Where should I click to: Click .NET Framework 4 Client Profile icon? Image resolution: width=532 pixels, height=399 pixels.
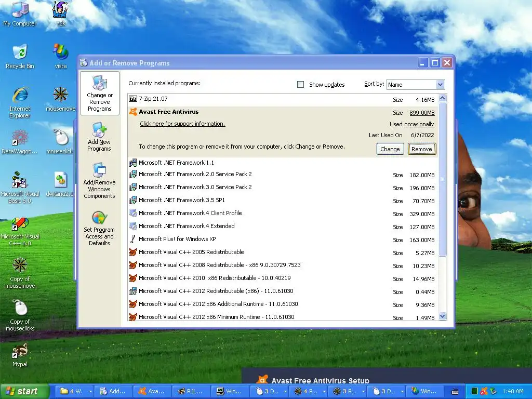pos(133,213)
